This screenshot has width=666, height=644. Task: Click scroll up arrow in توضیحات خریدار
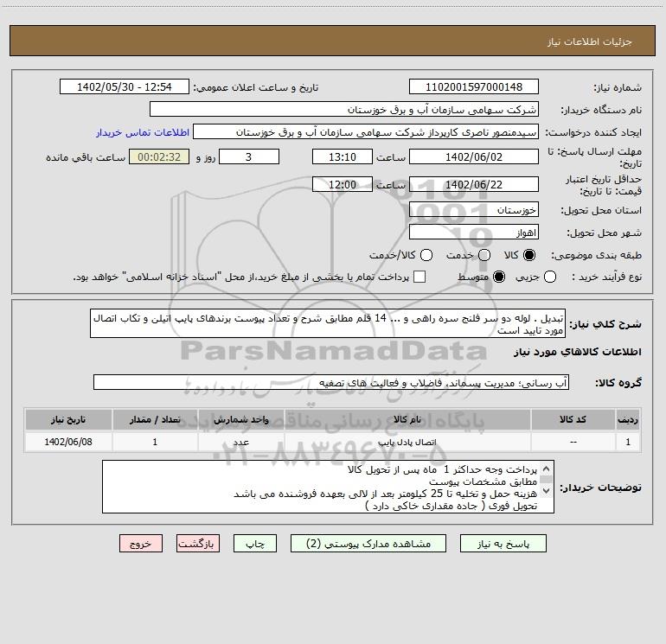point(547,469)
